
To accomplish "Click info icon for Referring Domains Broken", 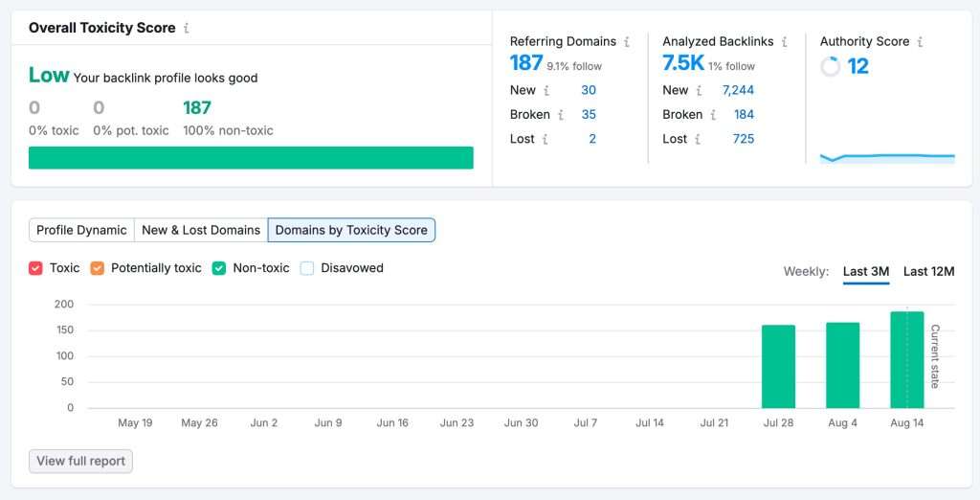I will click(561, 115).
